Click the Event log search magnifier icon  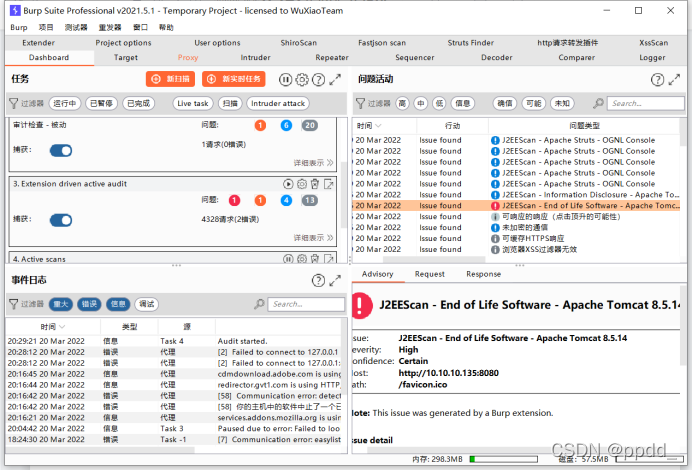tap(259, 304)
